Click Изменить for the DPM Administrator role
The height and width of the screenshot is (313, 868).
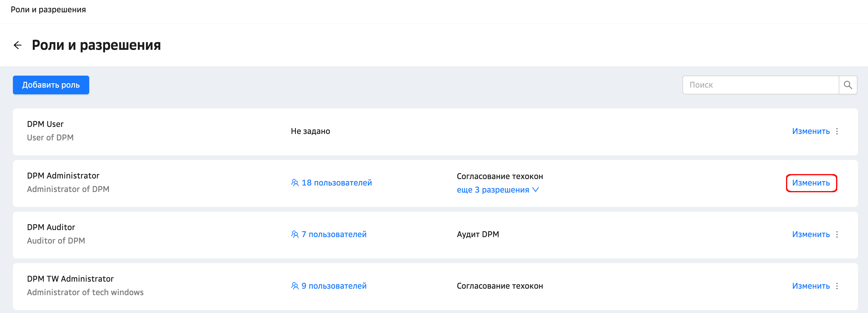point(810,183)
